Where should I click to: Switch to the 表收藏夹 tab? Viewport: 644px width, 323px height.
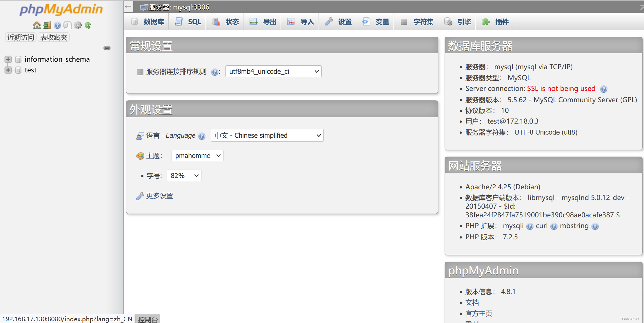[x=53, y=37]
